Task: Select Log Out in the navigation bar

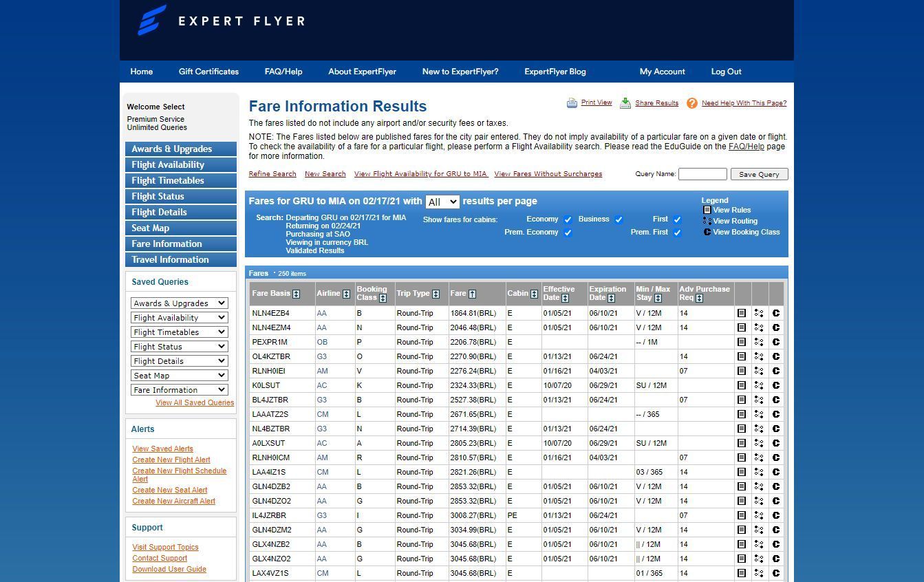Action: coord(726,72)
